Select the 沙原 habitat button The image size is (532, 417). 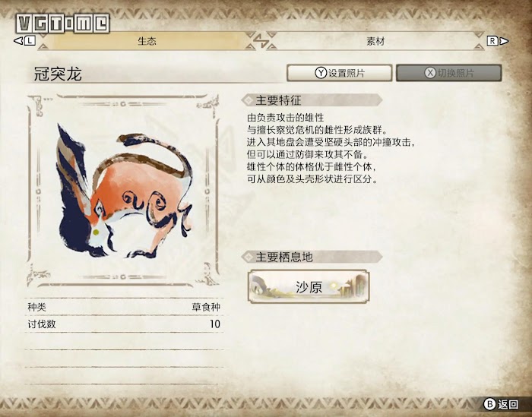pyautogui.click(x=309, y=287)
